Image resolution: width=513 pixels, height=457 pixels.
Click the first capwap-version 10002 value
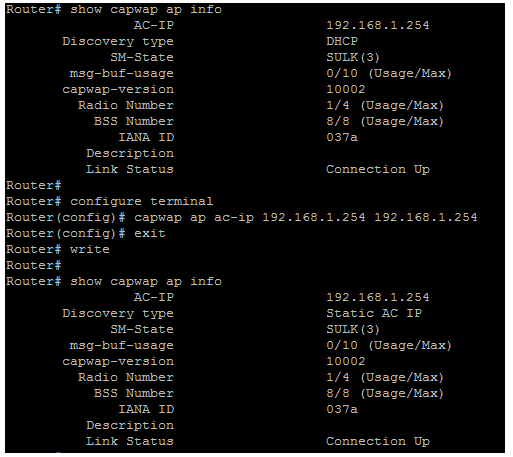[346, 89]
